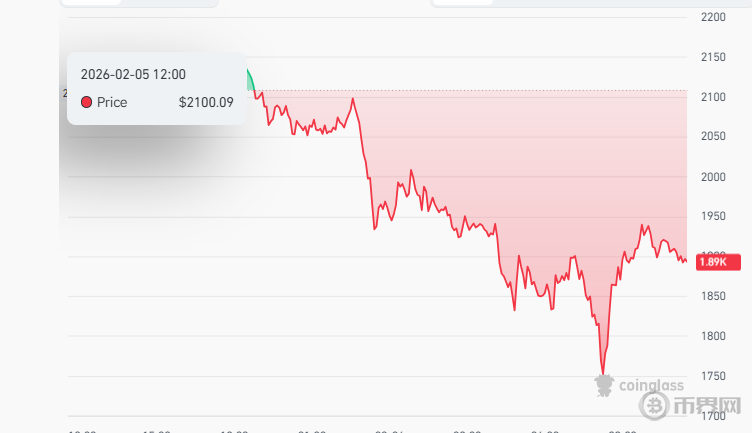The image size is (752, 433).
Task: Click the Price label in the tooltip
Action: tap(112, 102)
